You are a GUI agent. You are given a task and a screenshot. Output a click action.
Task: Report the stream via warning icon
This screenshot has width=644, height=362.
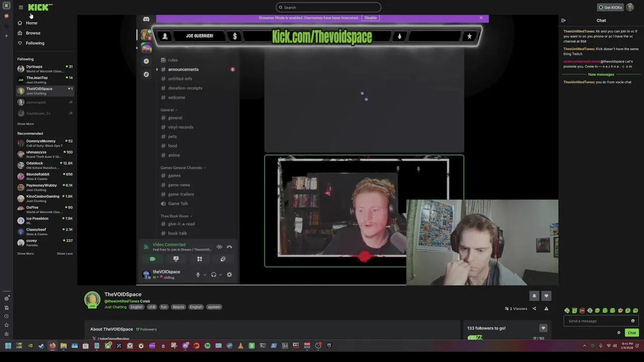pos(546,309)
